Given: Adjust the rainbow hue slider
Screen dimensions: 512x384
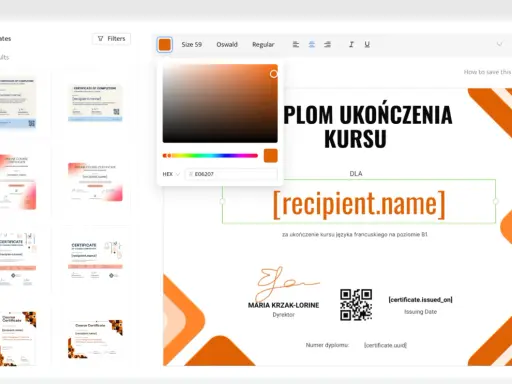Looking at the screenshot, I should (210, 155).
